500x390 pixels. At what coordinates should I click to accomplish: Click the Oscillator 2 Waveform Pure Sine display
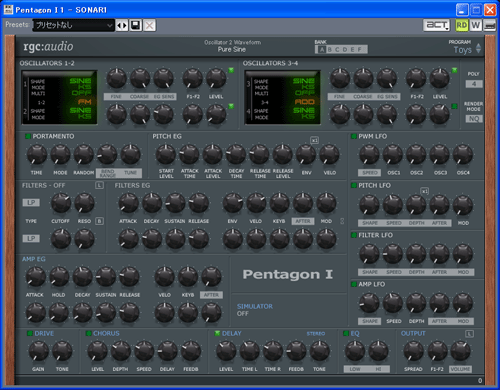[x=232, y=46]
